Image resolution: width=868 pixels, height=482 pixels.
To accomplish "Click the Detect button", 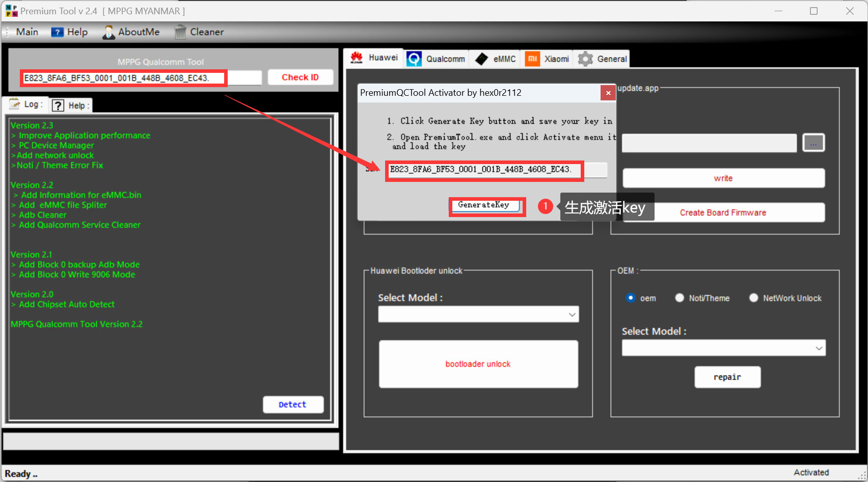I will [293, 405].
